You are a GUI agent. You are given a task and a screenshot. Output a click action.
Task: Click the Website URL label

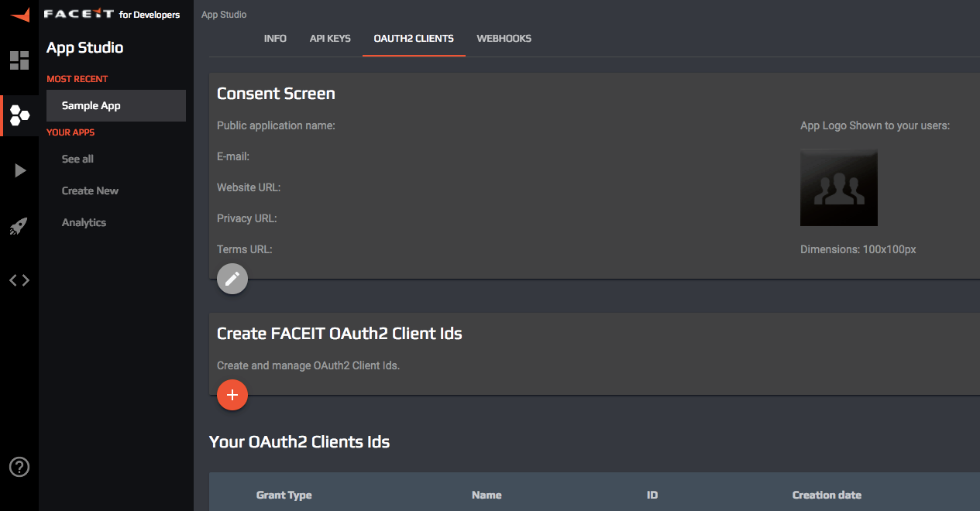(x=249, y=187)
